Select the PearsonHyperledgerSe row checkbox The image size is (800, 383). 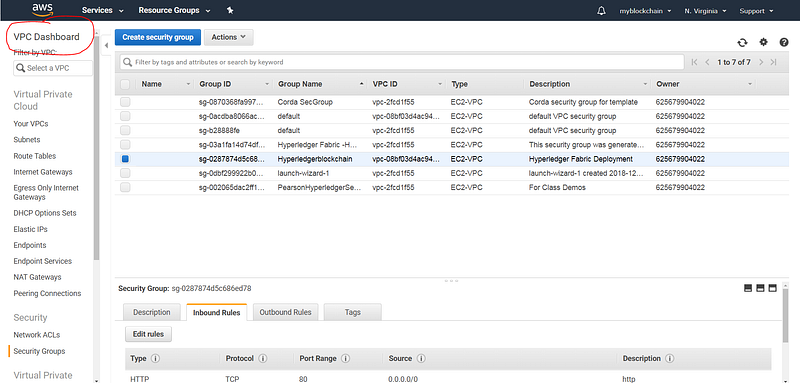click(x=125, y=187)
